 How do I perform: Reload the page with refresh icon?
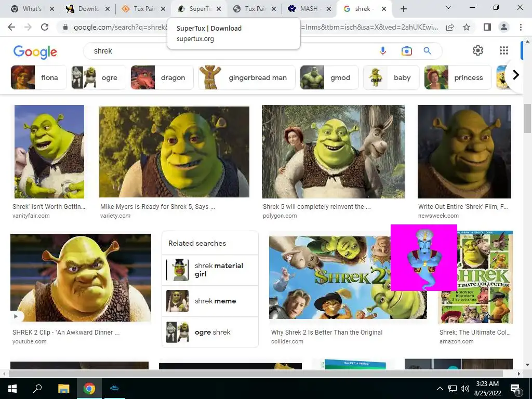coord(45,27)
